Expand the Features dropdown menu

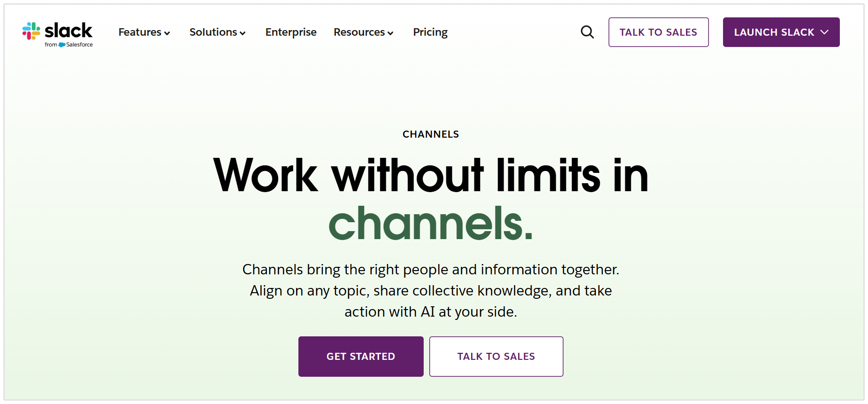coord(144,32)
